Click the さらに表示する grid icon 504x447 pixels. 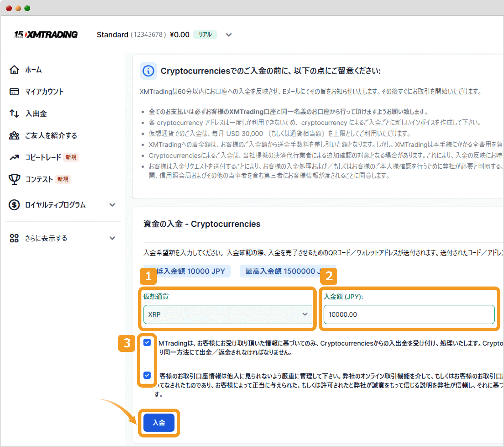click(x=14, y=238)
